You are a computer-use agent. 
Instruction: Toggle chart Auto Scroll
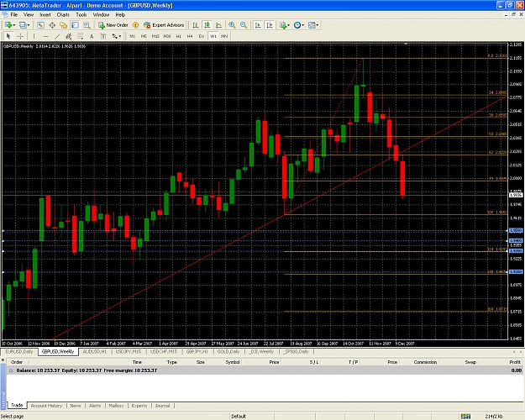pyautogui.click(x=258, y=25)
